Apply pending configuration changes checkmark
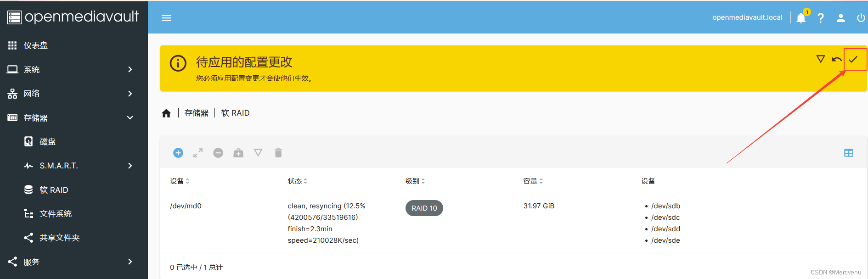Screen dimensions: 868x279 (x=853, y=59)
